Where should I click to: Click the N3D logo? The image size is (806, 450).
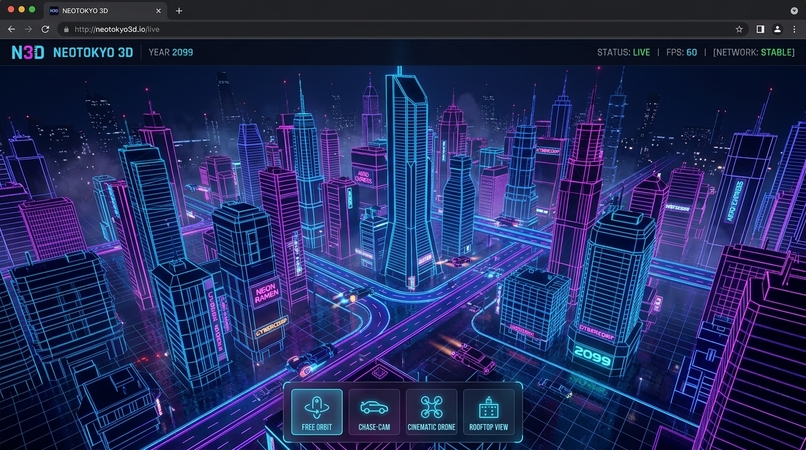coord(28,52)
